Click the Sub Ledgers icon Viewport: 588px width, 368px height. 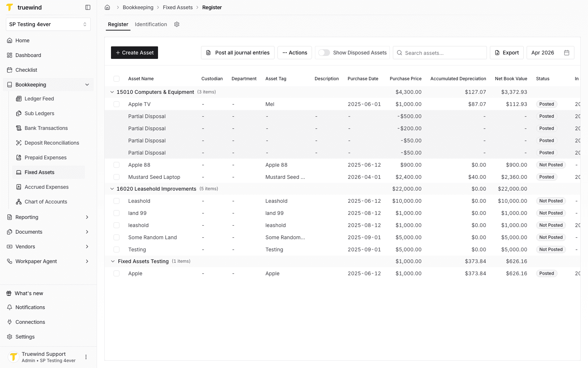(x=19, y=113)
